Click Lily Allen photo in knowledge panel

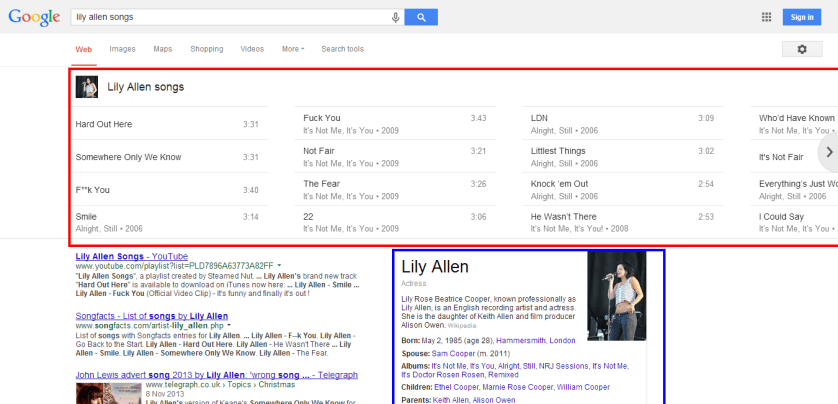pos(617,296)
